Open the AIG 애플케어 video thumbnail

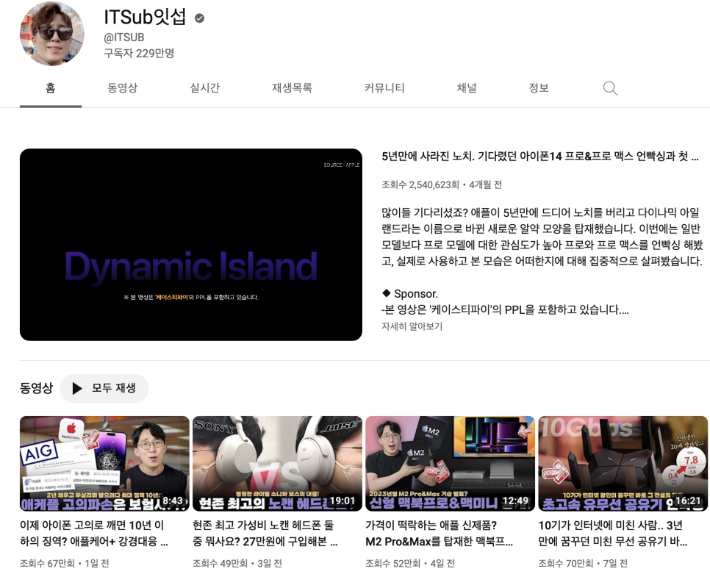tap(104, 464)
